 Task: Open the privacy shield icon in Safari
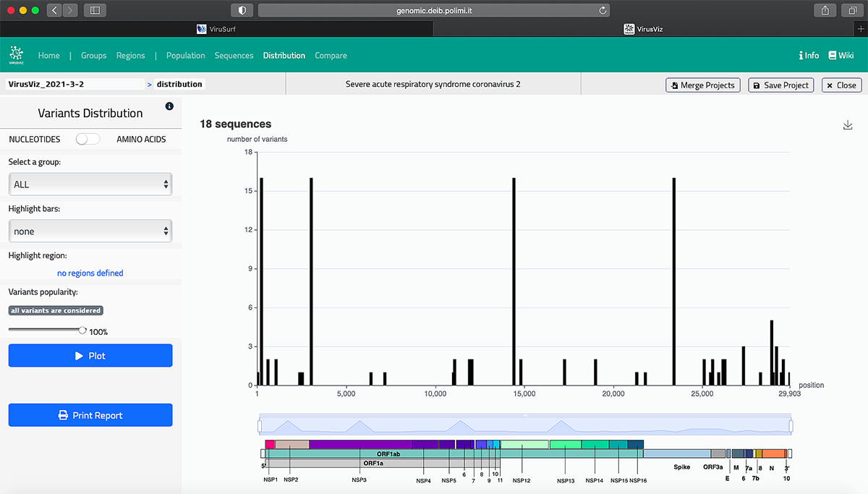click(x=242, y=11)
